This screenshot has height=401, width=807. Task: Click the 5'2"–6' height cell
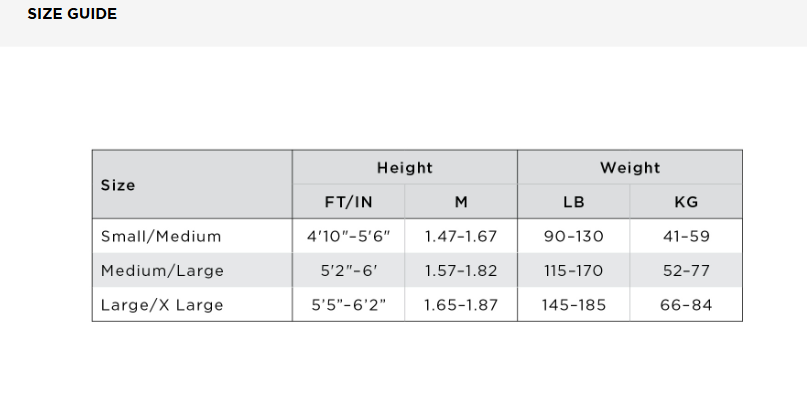(x=348, y=271)
